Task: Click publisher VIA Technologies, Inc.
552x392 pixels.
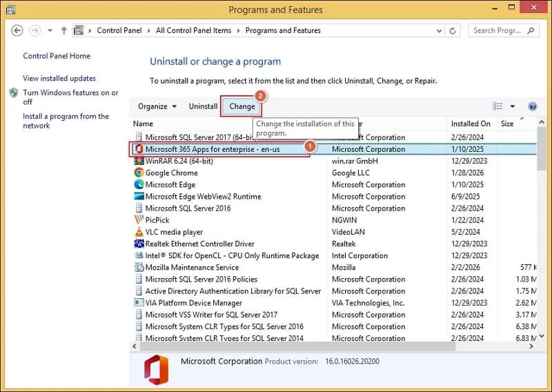Action: (368, 302)
